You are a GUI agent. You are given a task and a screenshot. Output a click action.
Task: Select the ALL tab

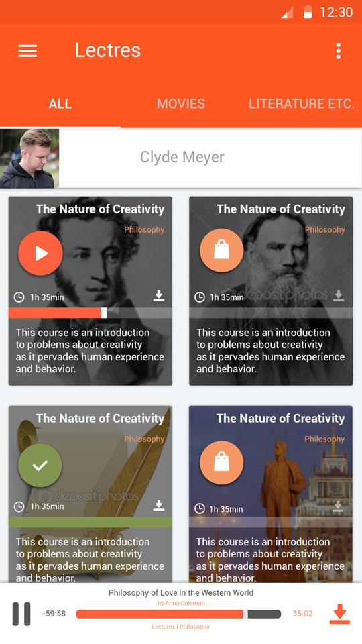[60, 103]
